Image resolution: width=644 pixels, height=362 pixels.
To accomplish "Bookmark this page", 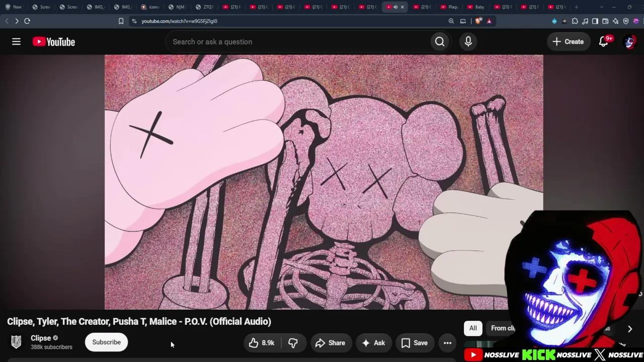I will point(121,21).
